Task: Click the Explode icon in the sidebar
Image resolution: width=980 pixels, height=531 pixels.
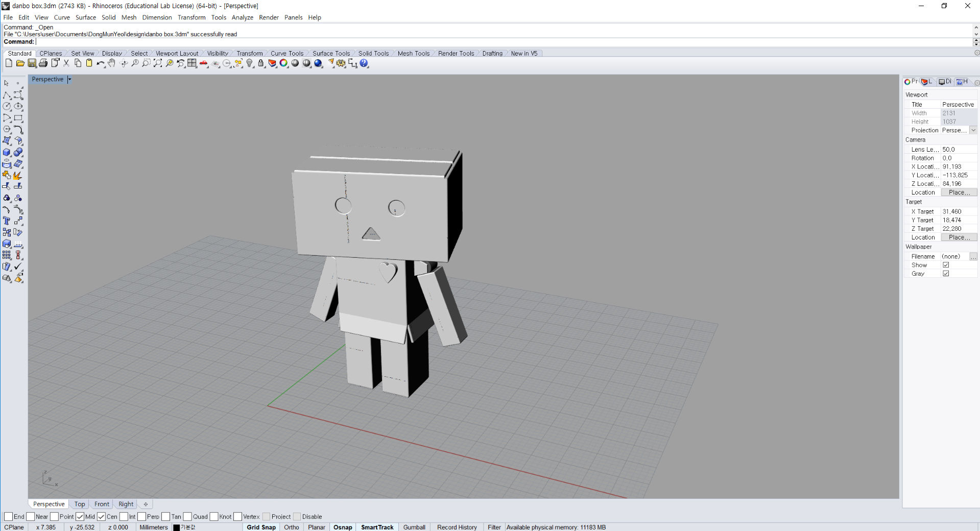Action: pyautogui.click(x=18, y=175)
